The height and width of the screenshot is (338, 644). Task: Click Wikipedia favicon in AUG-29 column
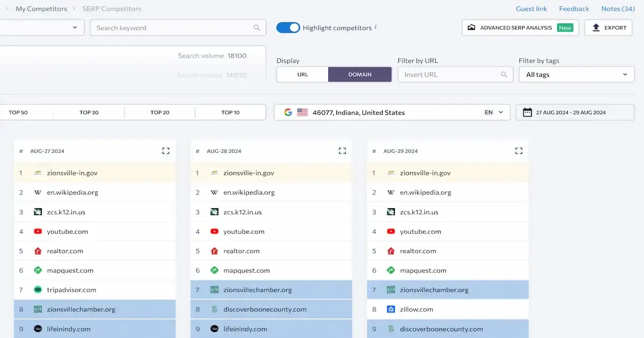391,192
